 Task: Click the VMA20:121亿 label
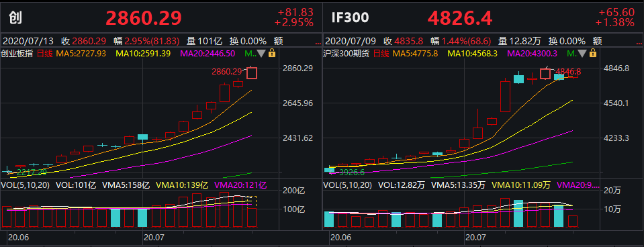[x=240, y=185]
